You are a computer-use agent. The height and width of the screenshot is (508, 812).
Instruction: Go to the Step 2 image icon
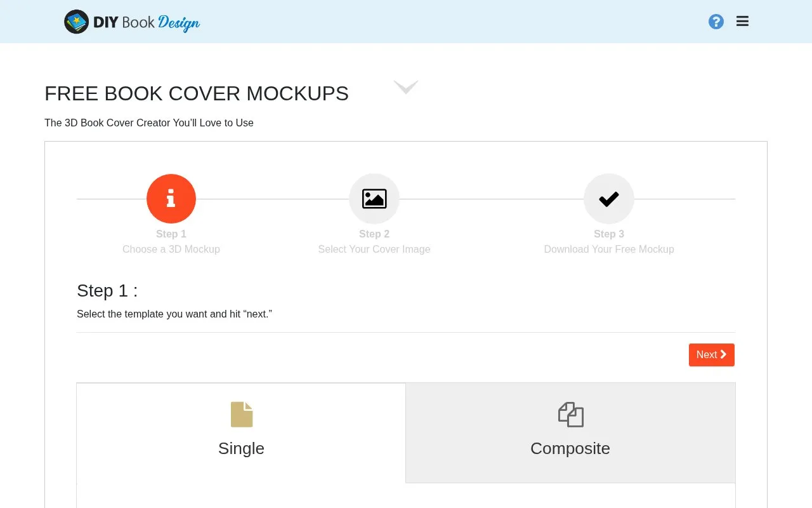374,199
